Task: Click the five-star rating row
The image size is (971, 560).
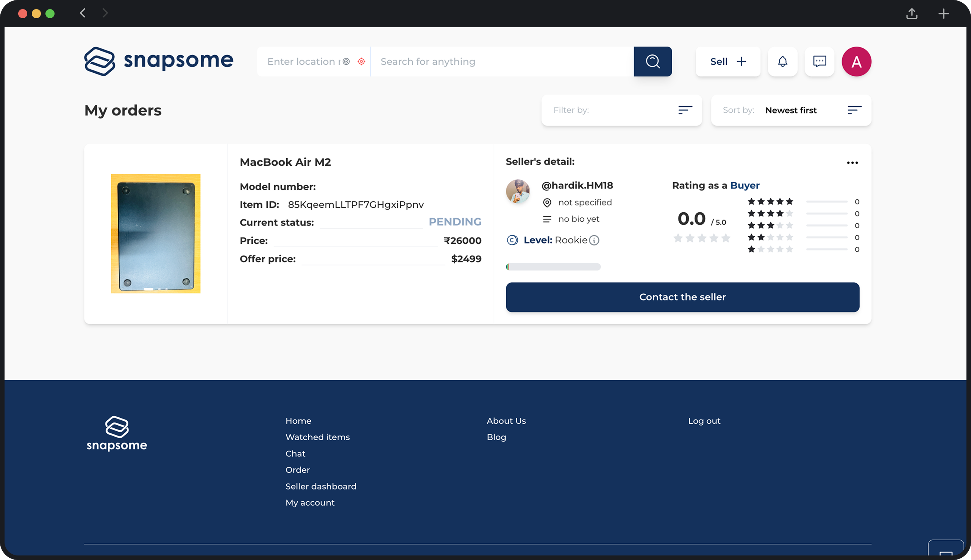Action: 803,202
